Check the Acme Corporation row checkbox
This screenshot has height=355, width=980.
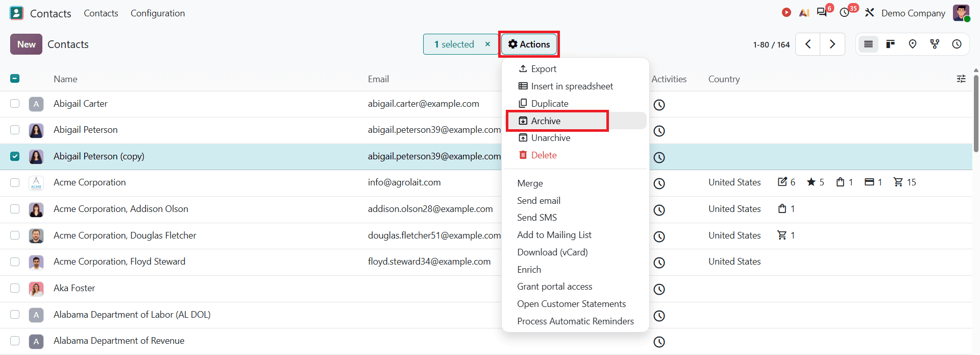pyautogui.click(x=15, y=182)
